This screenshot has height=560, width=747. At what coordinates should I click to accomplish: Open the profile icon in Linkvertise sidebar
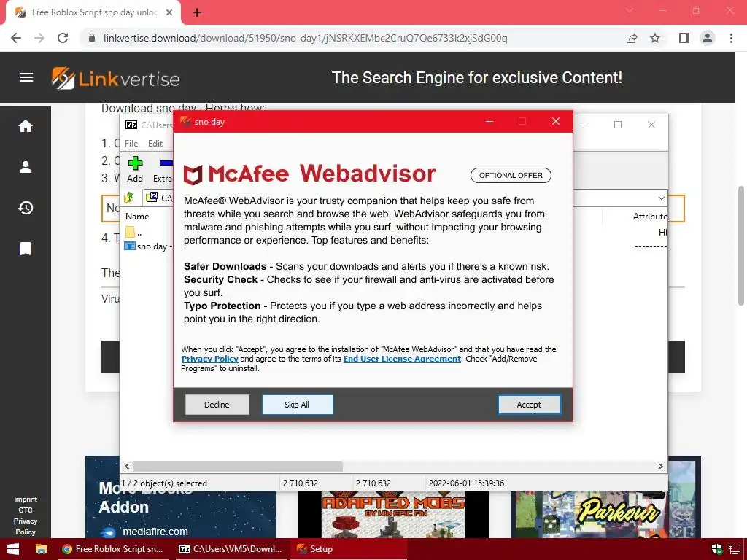pos(26,167)
